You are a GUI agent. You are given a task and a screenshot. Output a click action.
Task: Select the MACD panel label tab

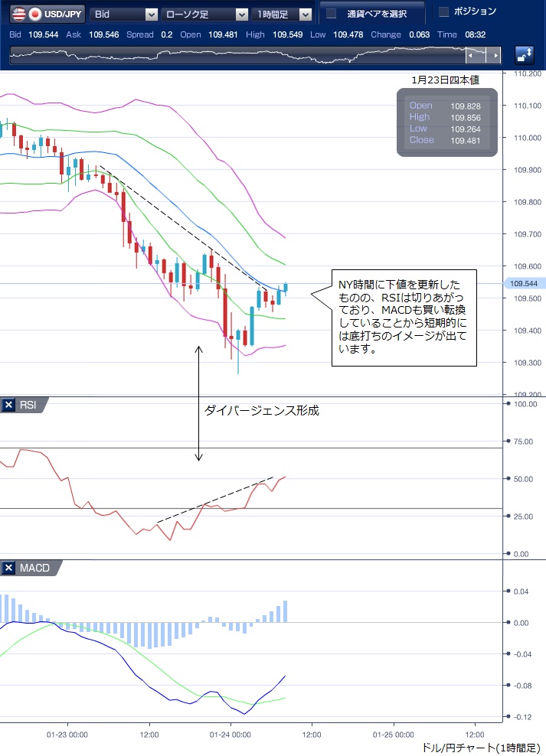[36, 568]
